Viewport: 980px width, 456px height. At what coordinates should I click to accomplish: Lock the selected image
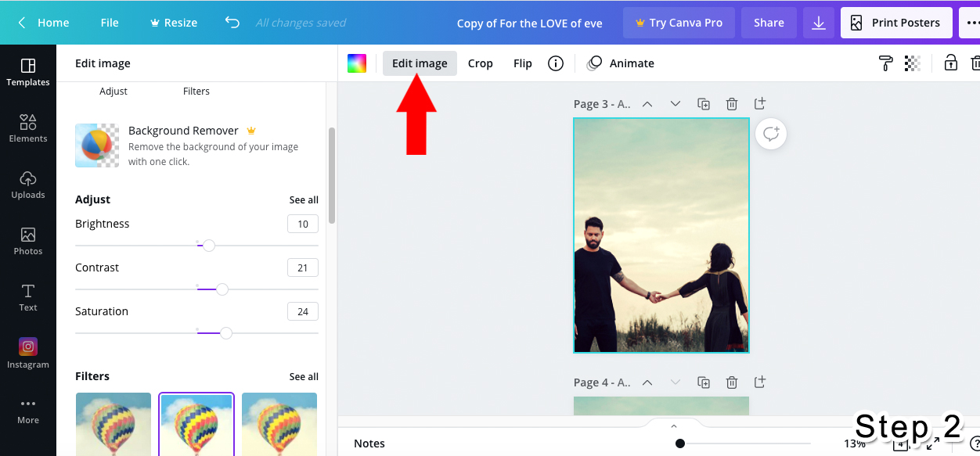pyautogui.click(x=950, y=63)
